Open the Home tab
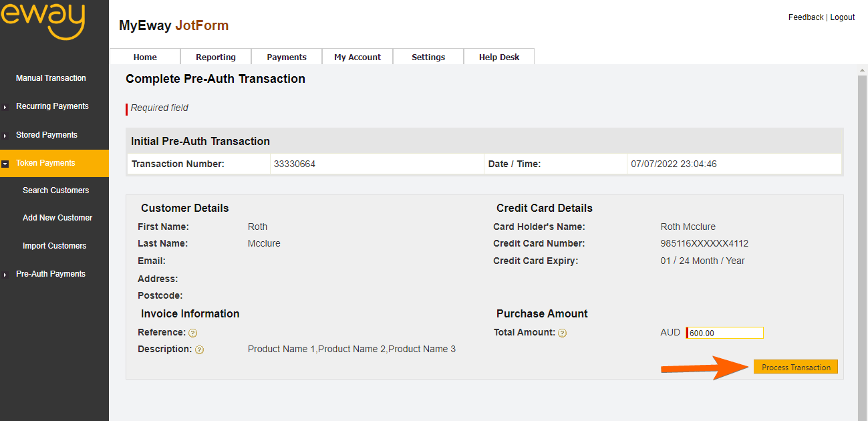This screenshot has width=868, height=421. (x=145, y=57)
